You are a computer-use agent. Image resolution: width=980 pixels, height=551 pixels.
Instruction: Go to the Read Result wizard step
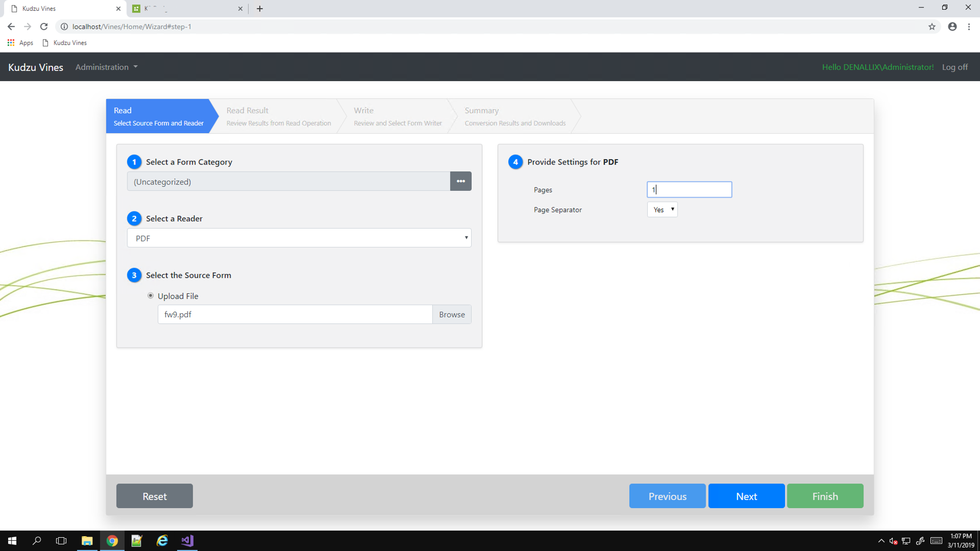(278, 116)
